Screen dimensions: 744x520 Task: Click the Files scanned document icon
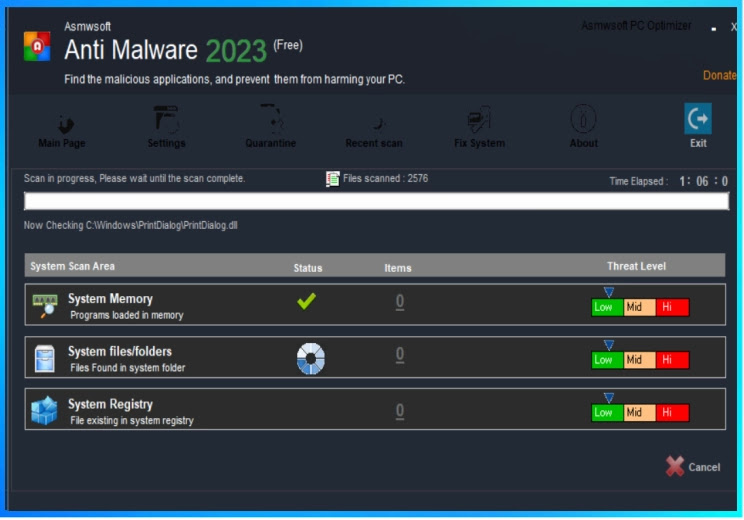point(333,179)
